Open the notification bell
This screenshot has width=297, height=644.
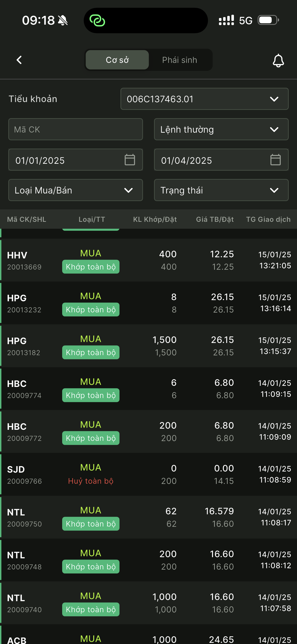(278, 61)
